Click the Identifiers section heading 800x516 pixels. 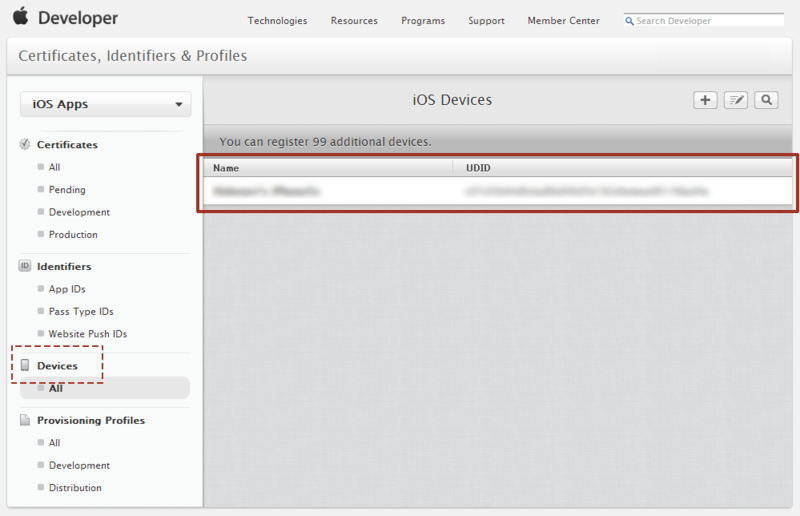click(64, 266)
